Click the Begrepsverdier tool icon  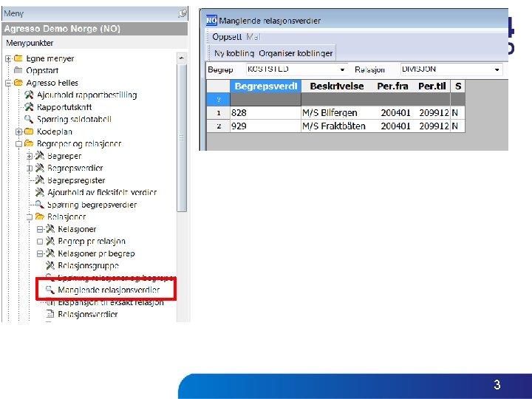[40, 168]
